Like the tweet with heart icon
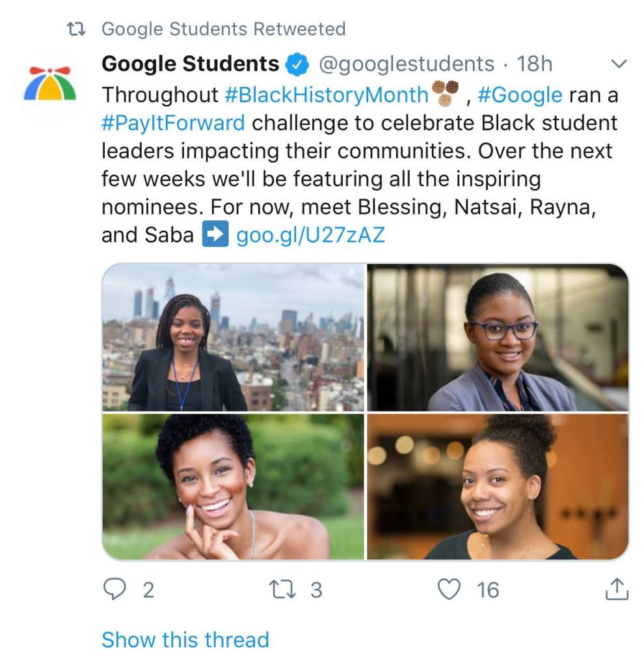Viewport: 644px width, 666px height. [448, 589]
